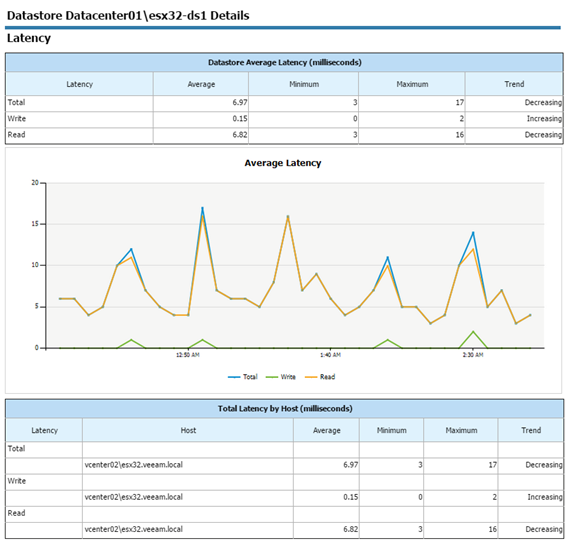Click the Total legend blue color swatch
Image resolution: width=567 pixels, height=541 pixels.
point(234,377)
